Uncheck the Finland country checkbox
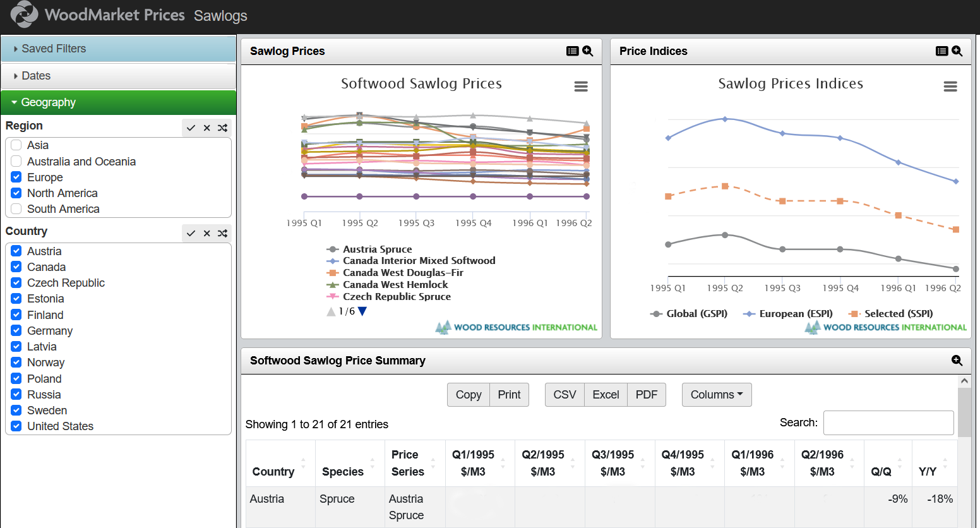This screenshot has height=528, width=980. pyautogui.click(x=16, y=315)
